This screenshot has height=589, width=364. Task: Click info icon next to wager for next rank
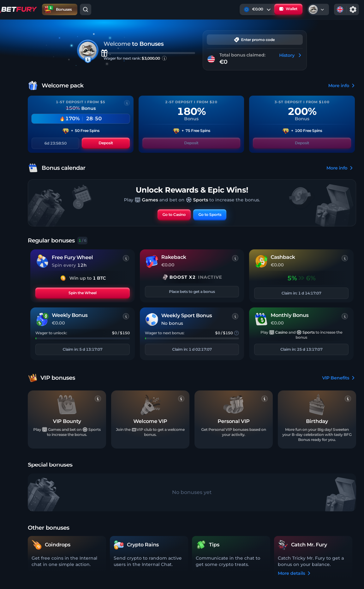coord(164,58)
